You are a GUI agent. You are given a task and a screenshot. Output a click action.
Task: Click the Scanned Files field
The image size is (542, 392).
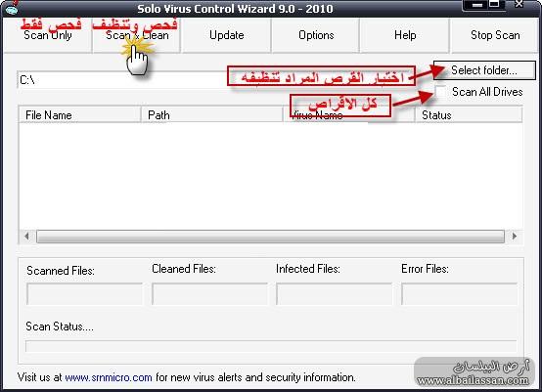tap(84, 294)
